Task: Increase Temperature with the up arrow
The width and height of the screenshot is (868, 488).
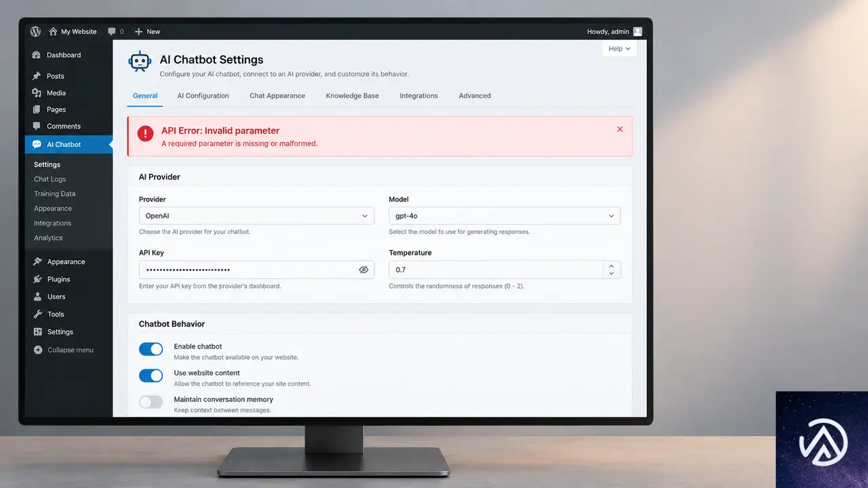Action: (x=612, y=266)
